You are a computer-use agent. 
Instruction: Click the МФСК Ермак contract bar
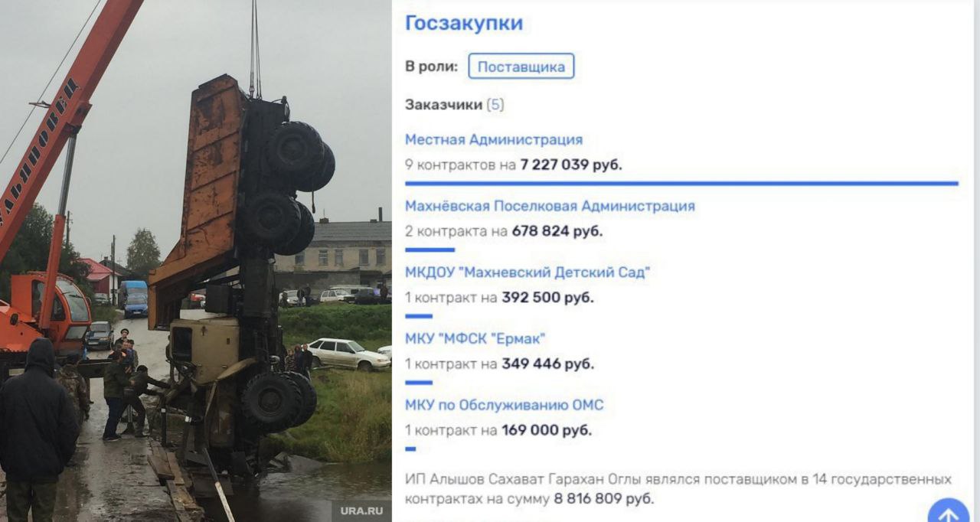point(418,382)
